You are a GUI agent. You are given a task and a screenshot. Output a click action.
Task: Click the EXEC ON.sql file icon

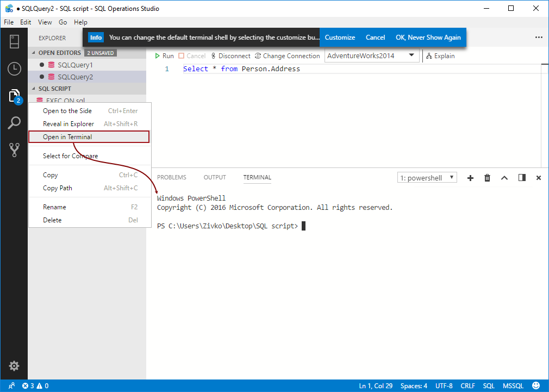[x=40, y=100]
